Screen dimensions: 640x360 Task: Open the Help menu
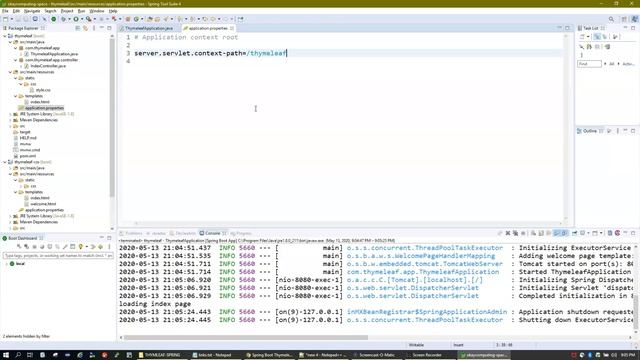point(113,11)
